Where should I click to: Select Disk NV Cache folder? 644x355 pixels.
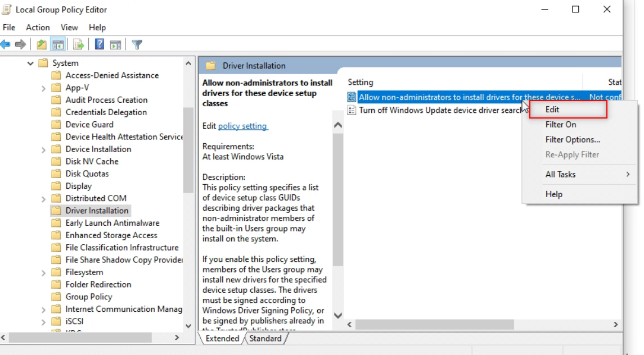[92, 161]
